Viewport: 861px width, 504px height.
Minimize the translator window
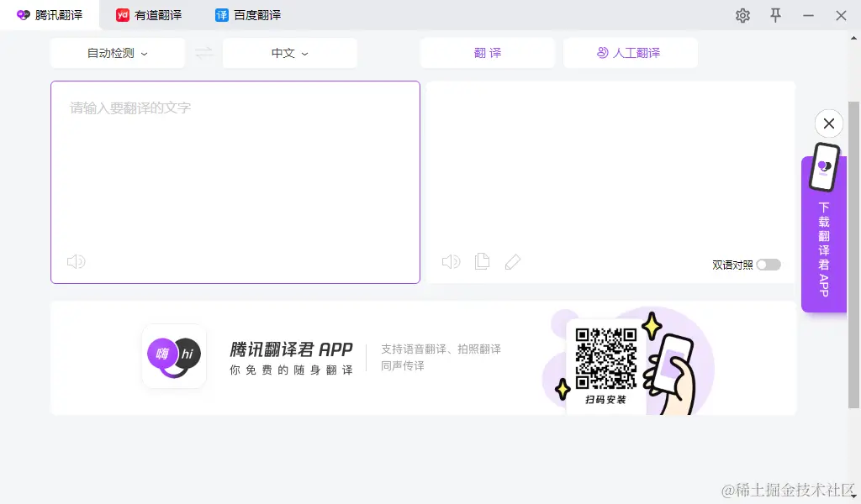tap(808, 15)
